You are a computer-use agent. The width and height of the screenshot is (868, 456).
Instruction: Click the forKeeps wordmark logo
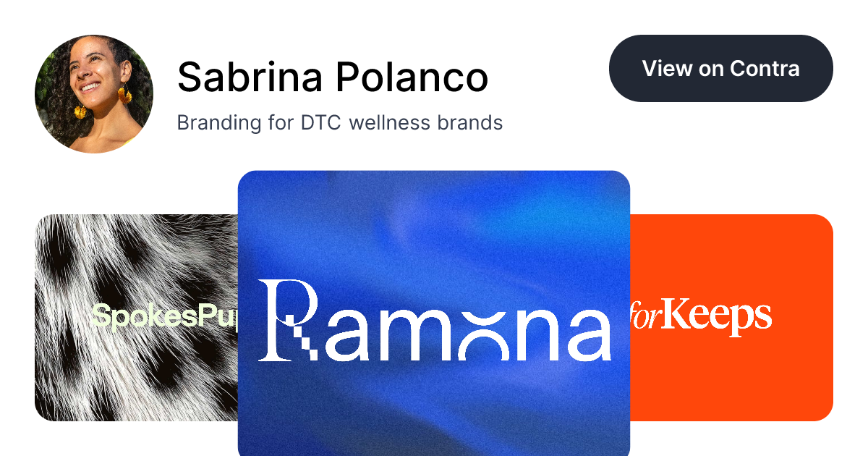(x=701, y=317)
